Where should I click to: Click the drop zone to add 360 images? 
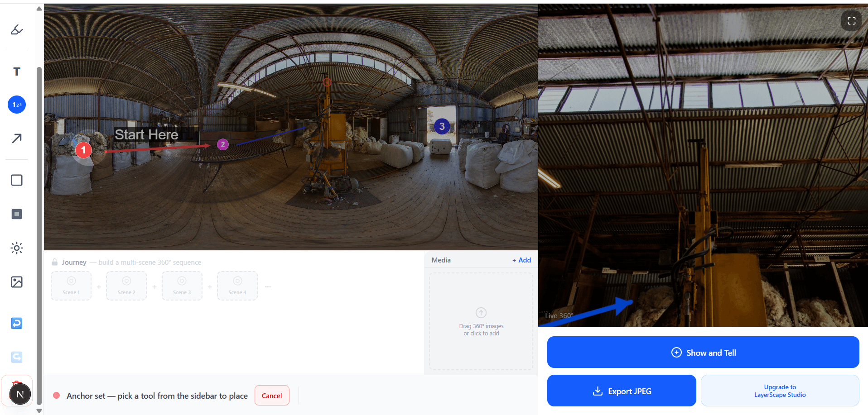pyautogui.click(x=481, y=321)
